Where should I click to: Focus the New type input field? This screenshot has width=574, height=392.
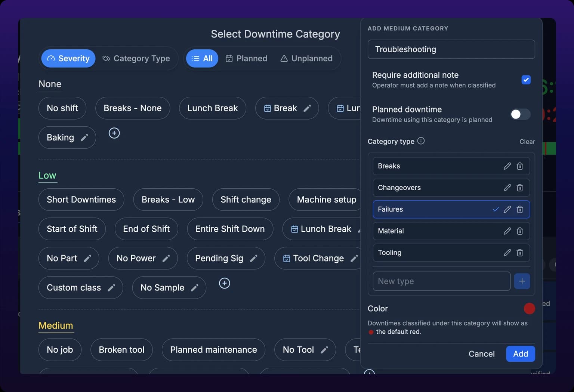441,281
